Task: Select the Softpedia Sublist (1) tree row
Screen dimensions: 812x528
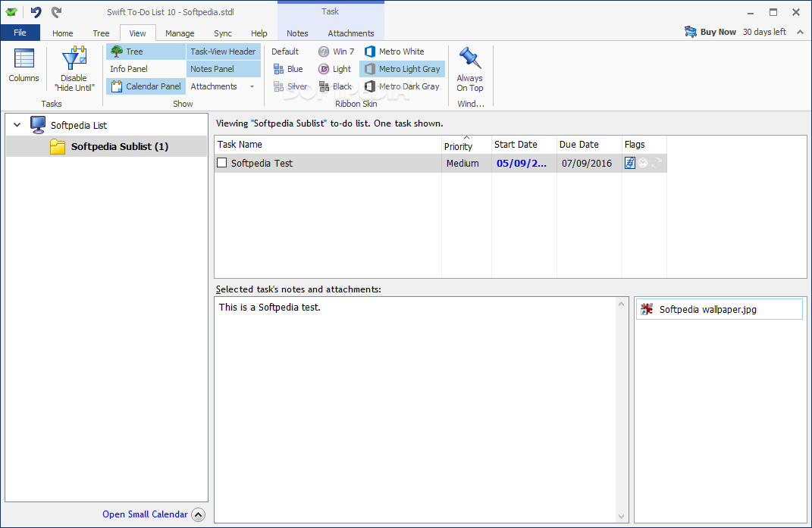Action: coord(107,146)
